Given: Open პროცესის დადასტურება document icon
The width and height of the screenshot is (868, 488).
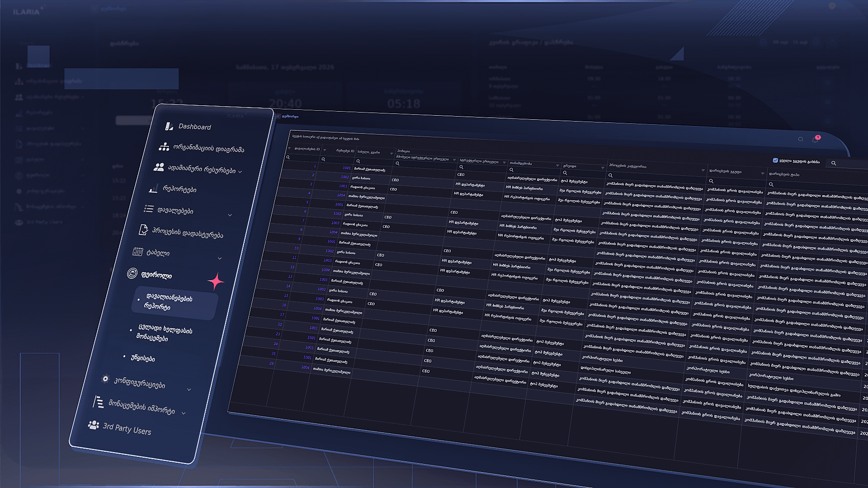Looking at the screenshot, I should [143, 230].
